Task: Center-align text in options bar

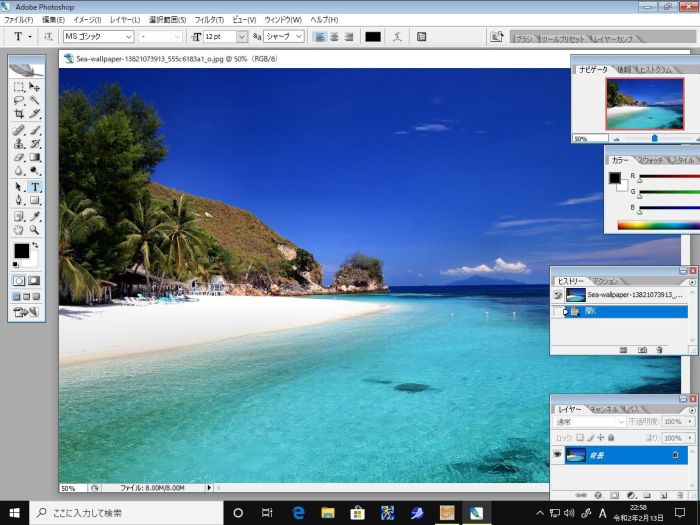Action: (x=334, y=37)
